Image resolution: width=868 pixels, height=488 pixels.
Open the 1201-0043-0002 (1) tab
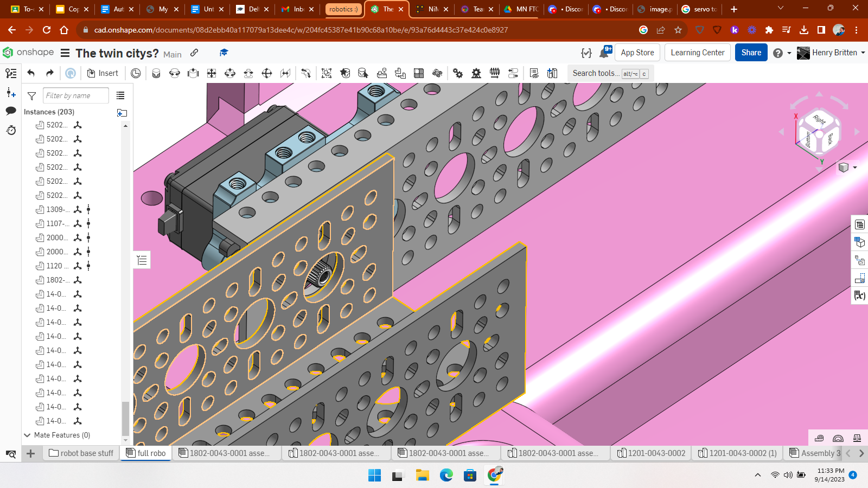click(738, 453)
